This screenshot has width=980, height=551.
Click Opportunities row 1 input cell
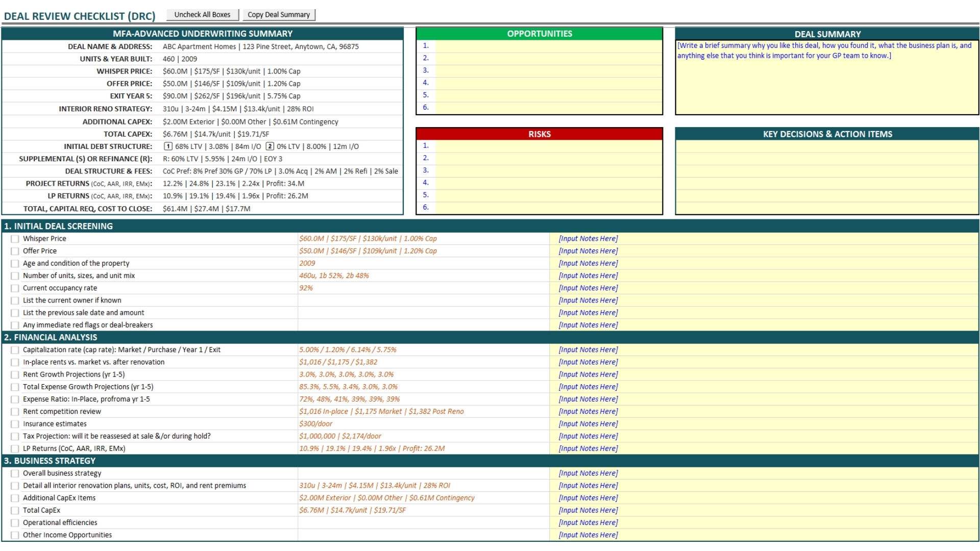[x=548, y=46]
